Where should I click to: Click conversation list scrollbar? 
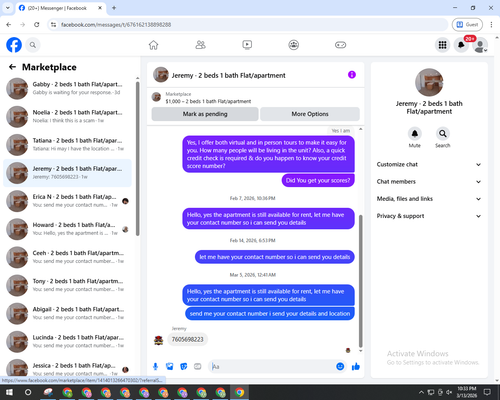coord(138,158)
